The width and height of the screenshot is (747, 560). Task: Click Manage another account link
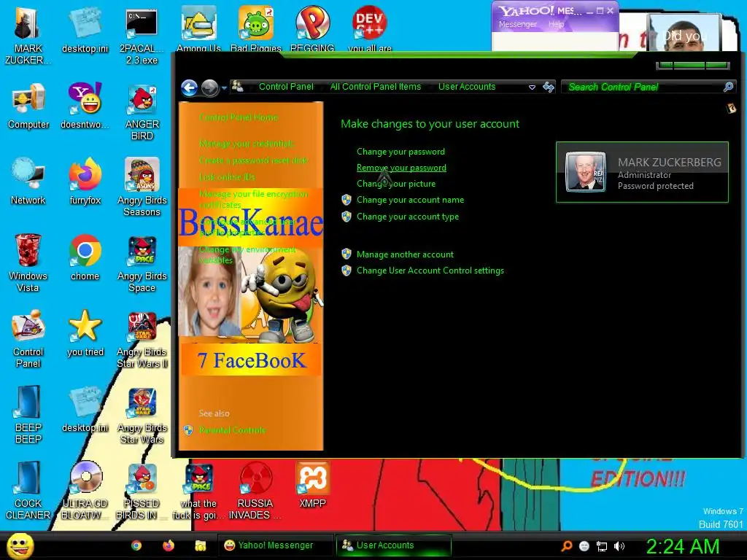click(x=405, y=254)
